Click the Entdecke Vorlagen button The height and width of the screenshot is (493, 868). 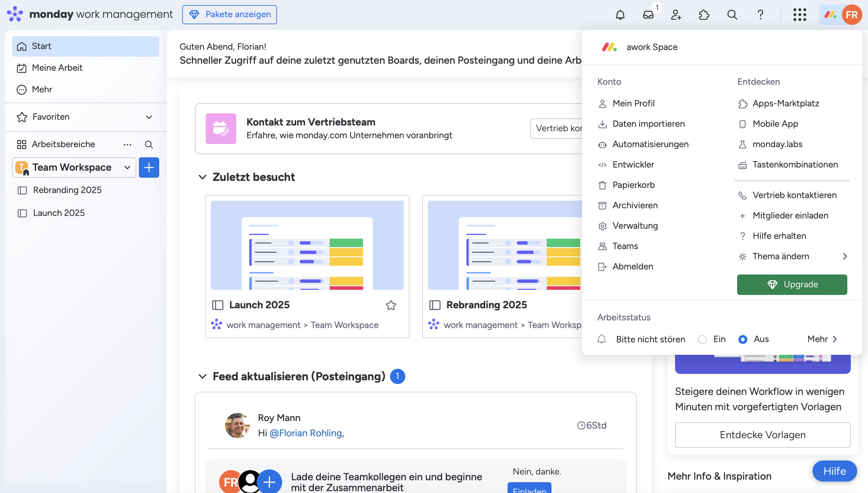click(763, 435)
